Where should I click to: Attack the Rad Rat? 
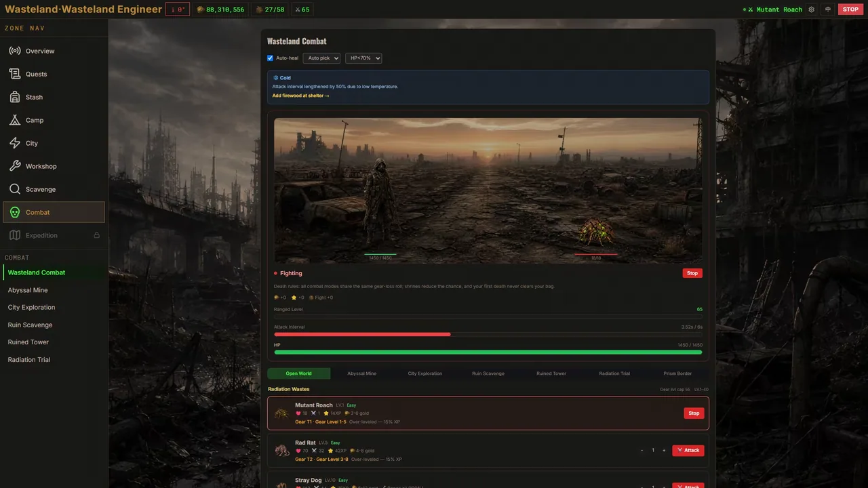pyautogui.click(x=688, y=450)
